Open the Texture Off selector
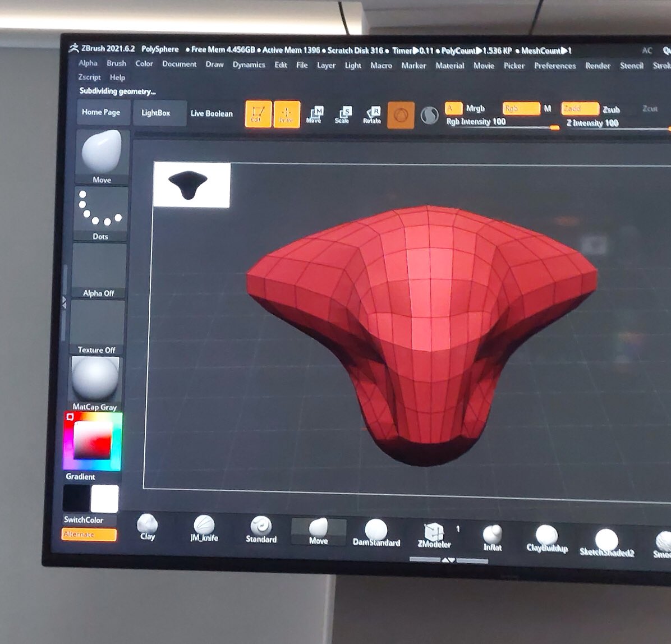This screenshot has width=671, height=644. [96, 327]
